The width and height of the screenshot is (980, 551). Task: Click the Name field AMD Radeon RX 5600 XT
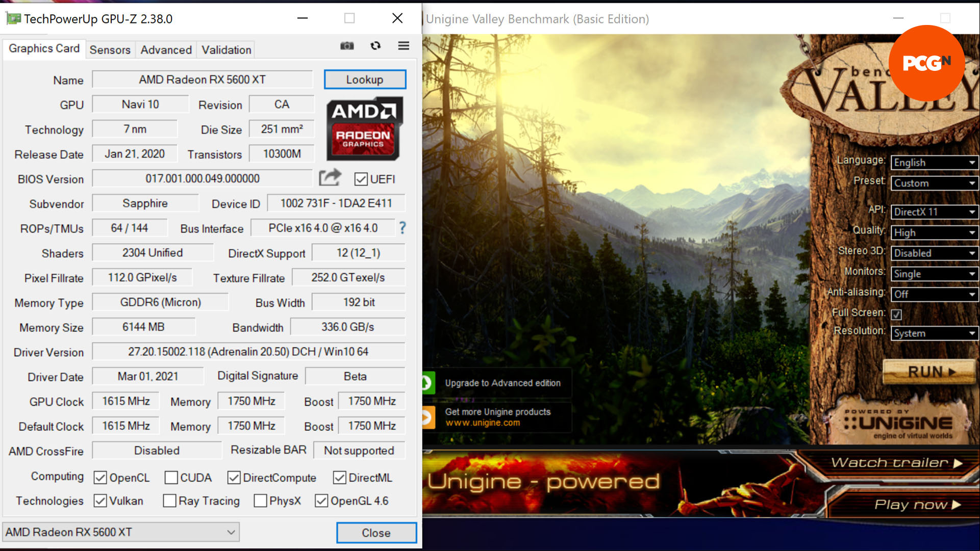pos(202,80)
